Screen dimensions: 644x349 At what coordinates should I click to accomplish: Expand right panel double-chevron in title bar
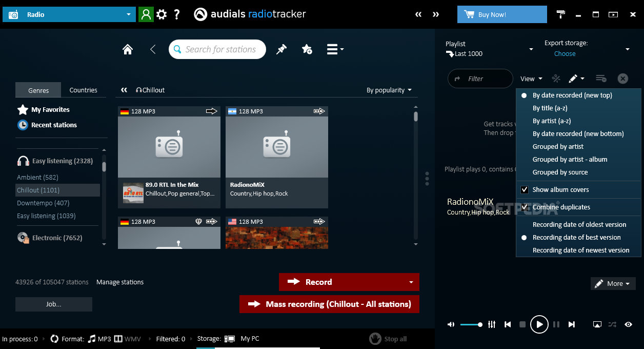(x=436, y=14)
